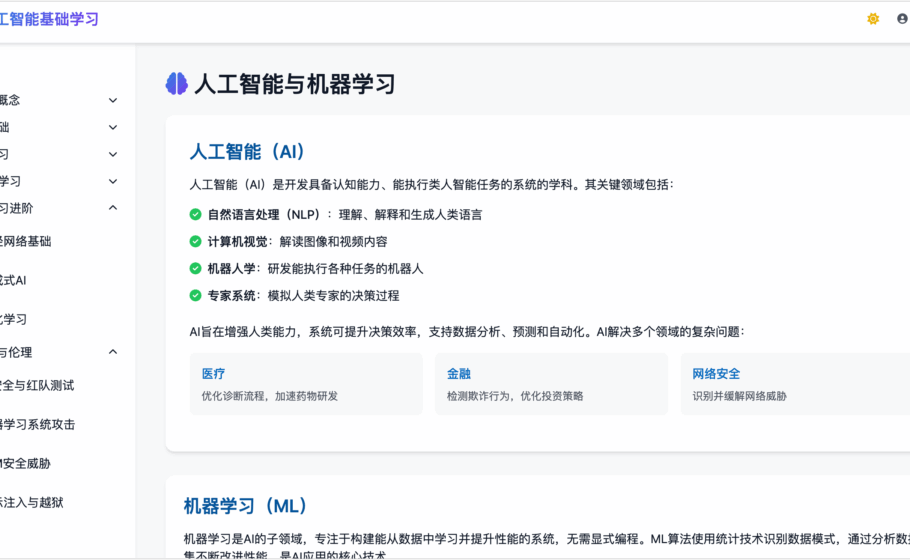Open the user account profile icon
This screenshot has height=560, width=910.
point(902,19)
